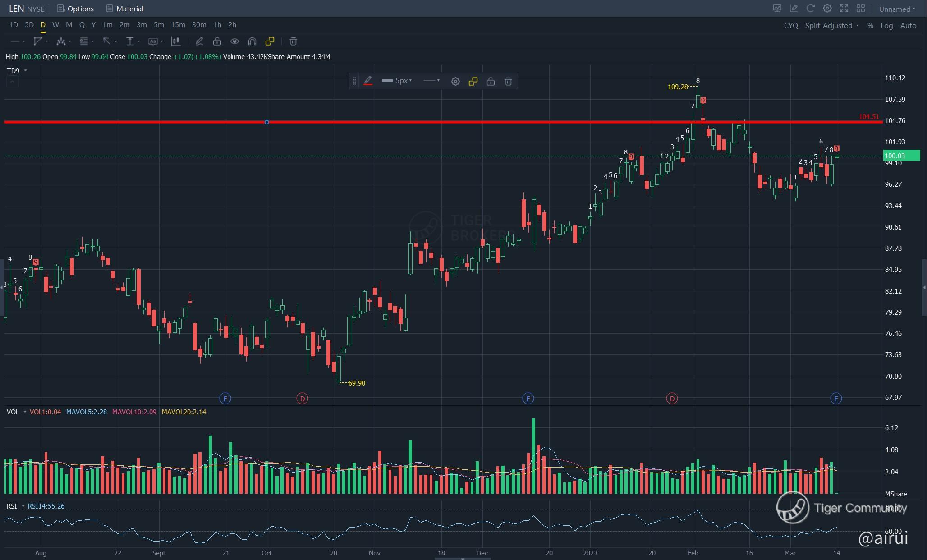Expand the TD9 indicator dropdown
Screen dimensions: 927x560
click(x=25, y=70)
